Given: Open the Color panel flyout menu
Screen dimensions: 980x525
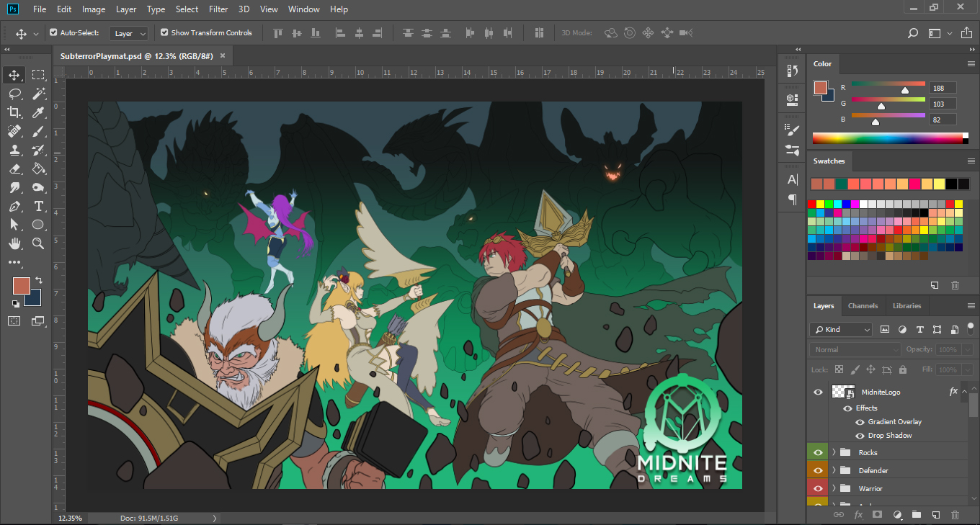Looking at the screenshot, I should click(x=971, y=63).
